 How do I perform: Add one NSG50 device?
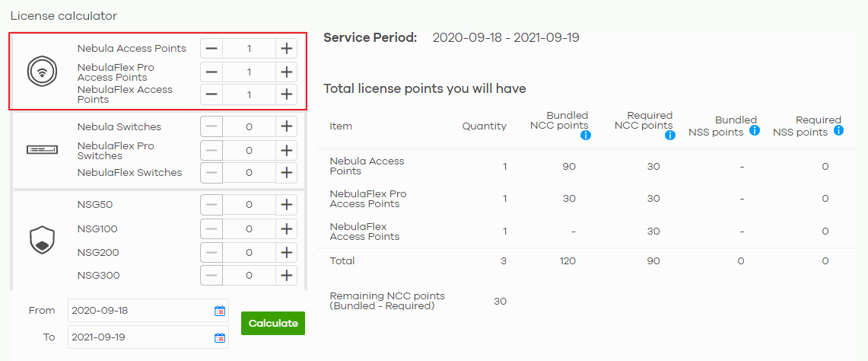pyautogui.click(x=286, y=205)
